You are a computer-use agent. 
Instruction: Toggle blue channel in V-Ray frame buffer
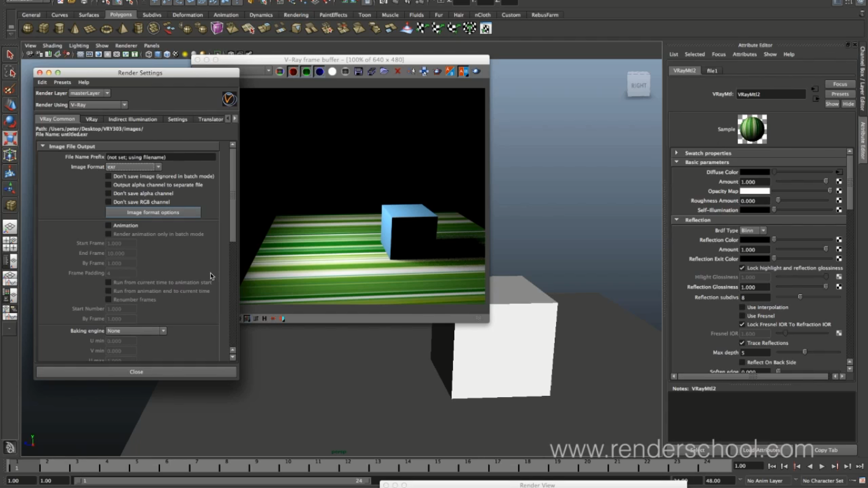(x=320, y=72)
